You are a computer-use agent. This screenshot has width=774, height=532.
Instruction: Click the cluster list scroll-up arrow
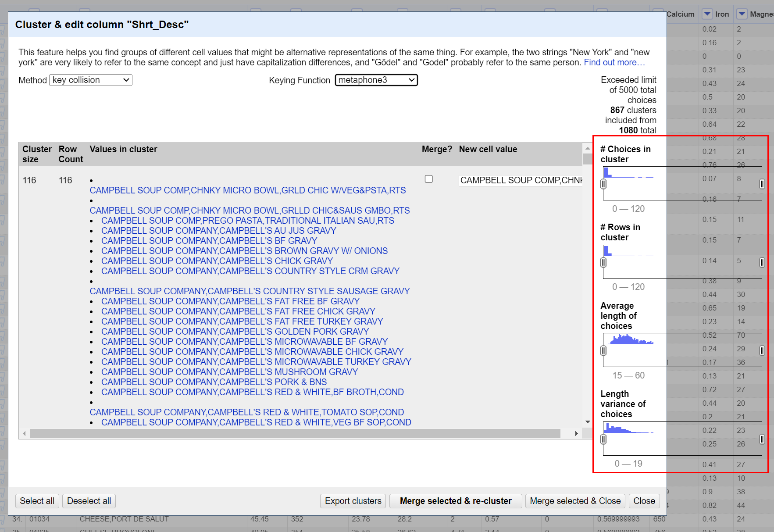click(588, 148)
